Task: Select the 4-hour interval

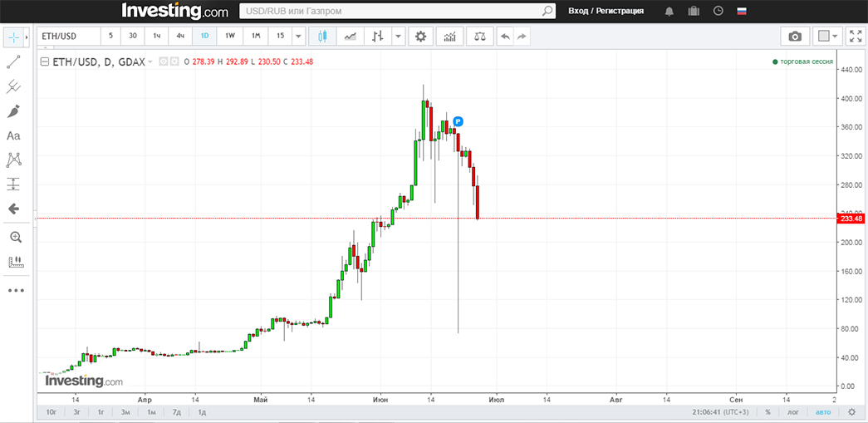Action: click(x=179, y=37)
